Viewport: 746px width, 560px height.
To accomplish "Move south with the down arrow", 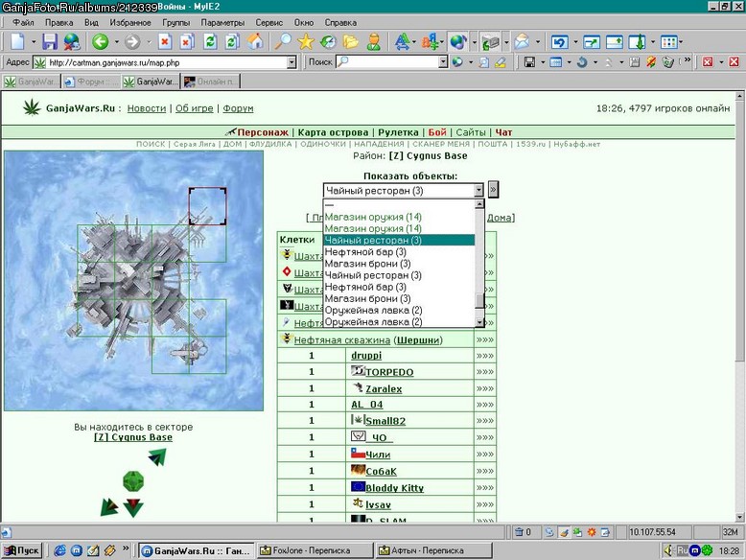I will click(x=133, y=507).
